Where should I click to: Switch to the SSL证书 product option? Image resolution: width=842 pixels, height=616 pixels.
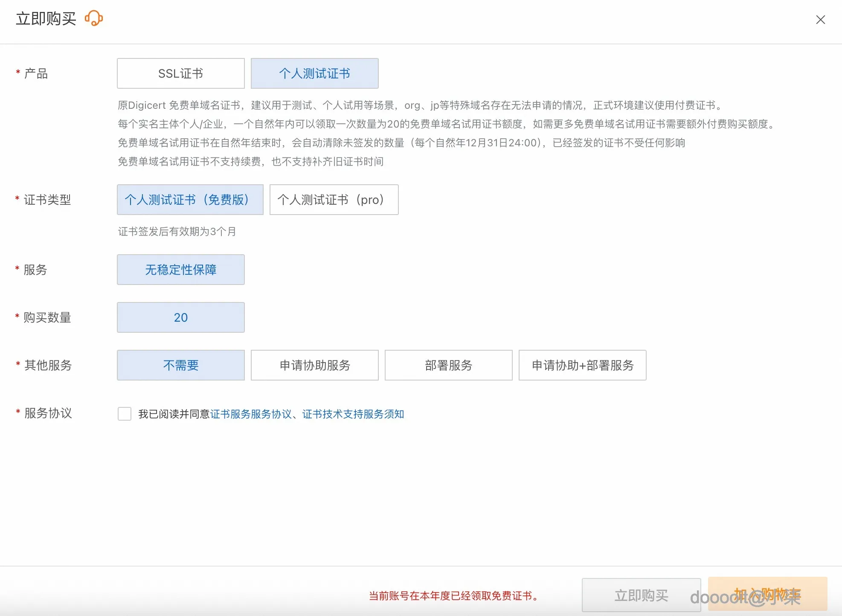[180, 73]
